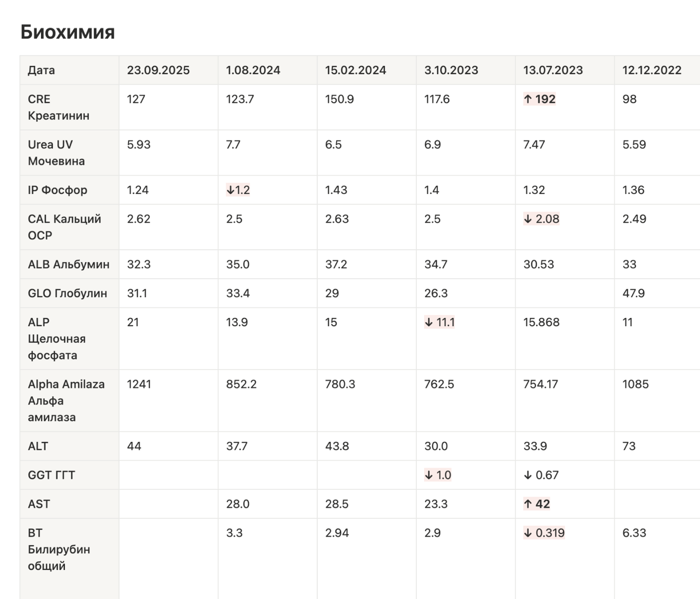
Task: Select the CRE Креатинин row label
Action: click(58, 107)
